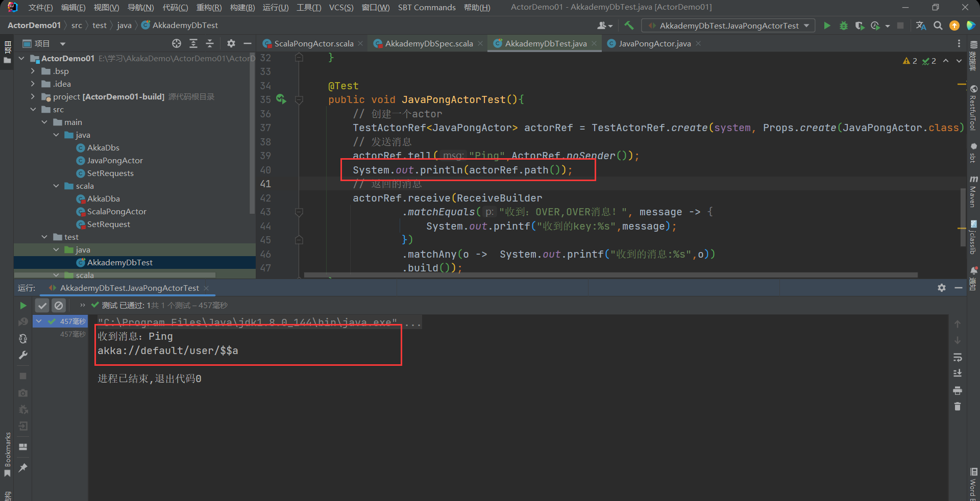Expand all in project panel
The height and width of the screenshot is (501, 980).
(193, 43)
